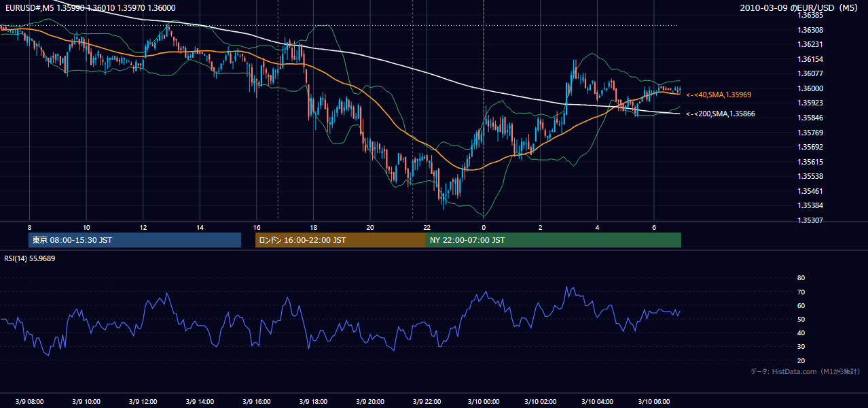Click hour label 20 under the price chart
This screenshot has width=868, height=408.
(x=370, y=227)
